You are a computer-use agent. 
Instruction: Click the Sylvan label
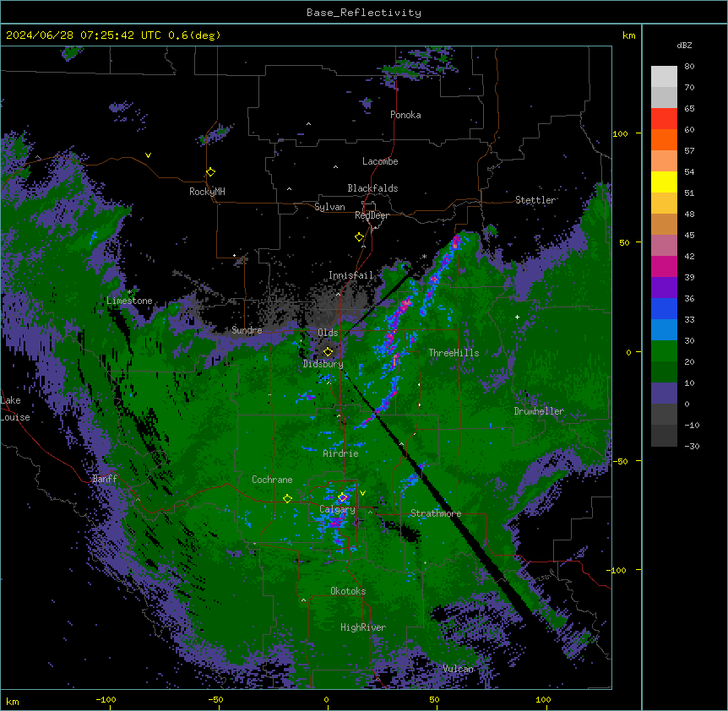point(329,207)
